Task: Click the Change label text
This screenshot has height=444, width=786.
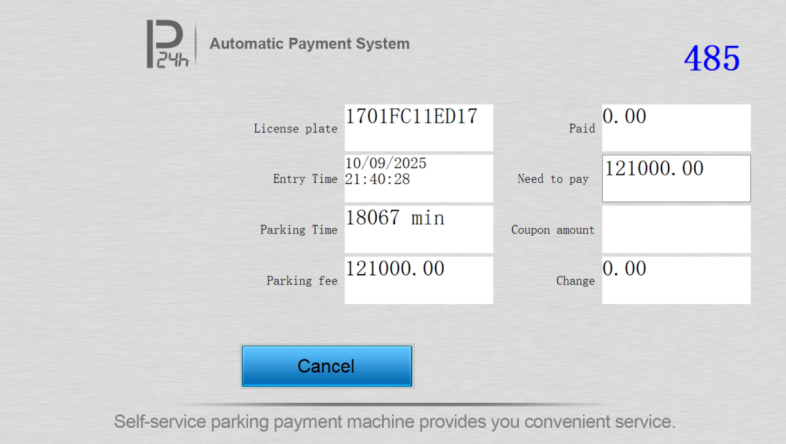Action: pos(575,281)
